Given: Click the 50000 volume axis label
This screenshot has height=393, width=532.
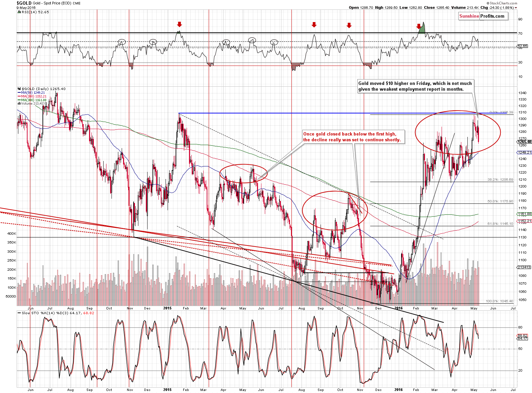Looking at the screenshot, I should click(11, 296).
